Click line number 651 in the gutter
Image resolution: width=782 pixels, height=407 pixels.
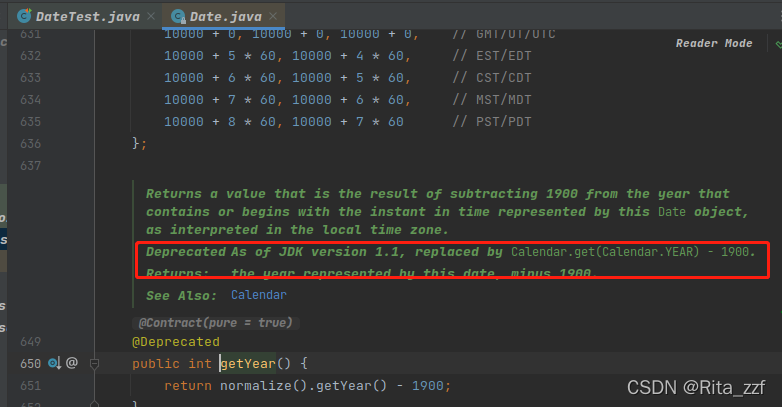click(30, 386)
